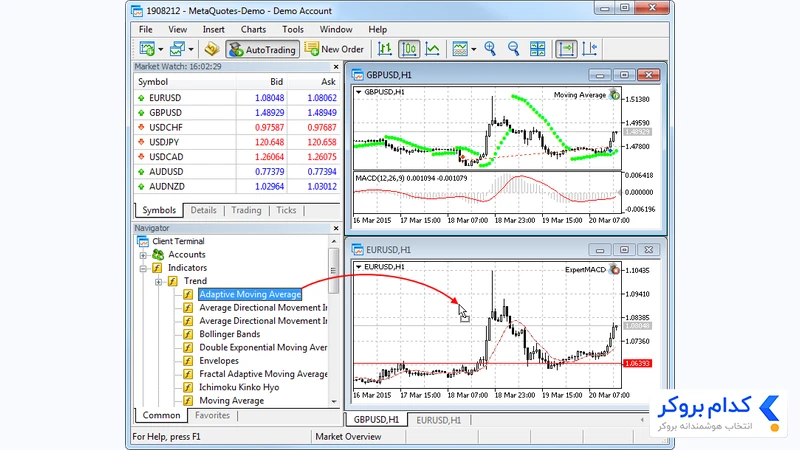Viewport: 800px width, 450px height.
Task: Open the Templates toolbar icon
Action: (460, 49)
